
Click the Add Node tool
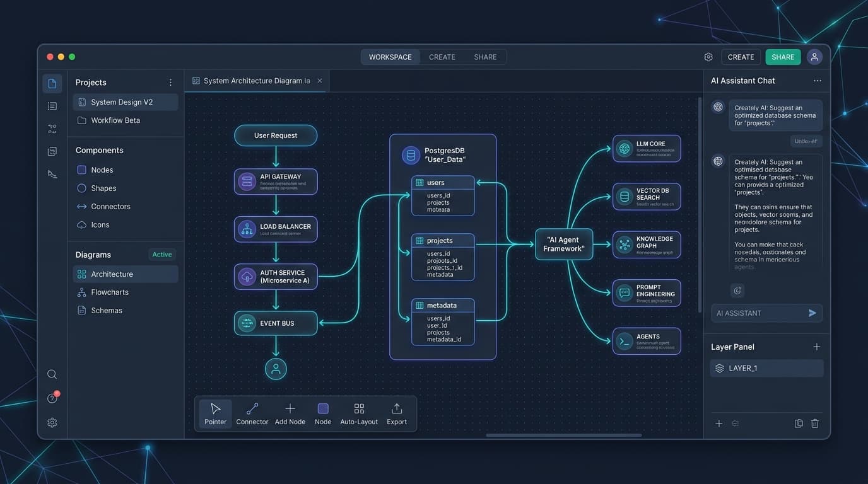click(290, 413)
